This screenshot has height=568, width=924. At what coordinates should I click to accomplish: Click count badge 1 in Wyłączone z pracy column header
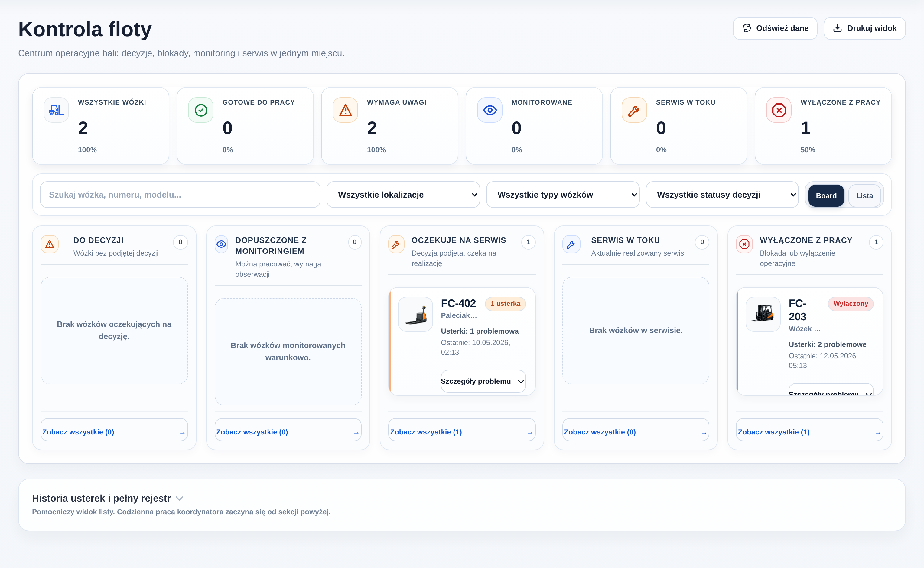point(876,242)
